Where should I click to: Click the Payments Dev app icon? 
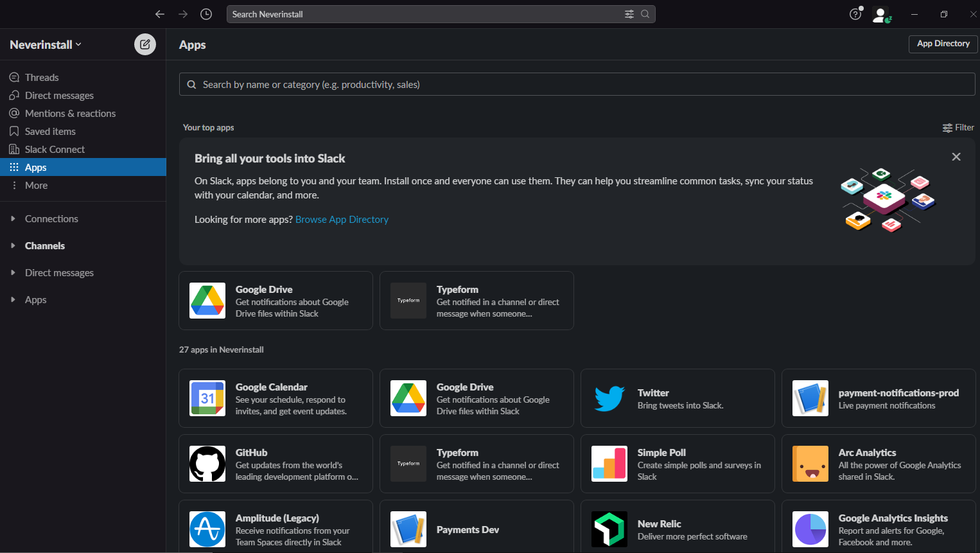pos(408,529)
